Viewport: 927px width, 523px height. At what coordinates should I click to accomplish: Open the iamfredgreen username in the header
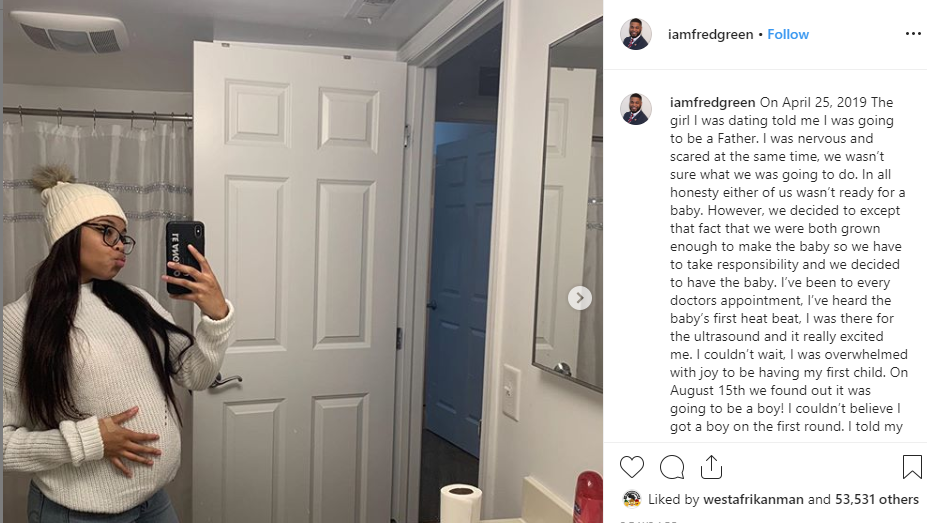pos(710,34)
